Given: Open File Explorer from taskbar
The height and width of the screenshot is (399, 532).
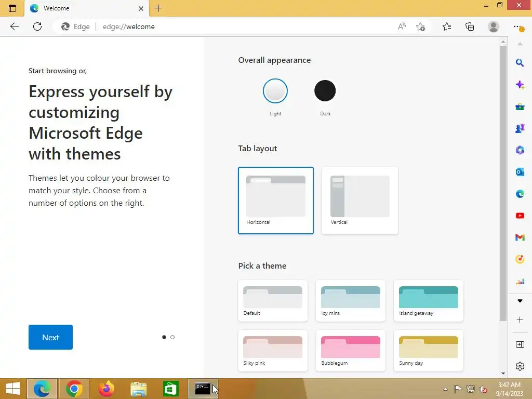Looking at the screenshot, I should (138, 389).
